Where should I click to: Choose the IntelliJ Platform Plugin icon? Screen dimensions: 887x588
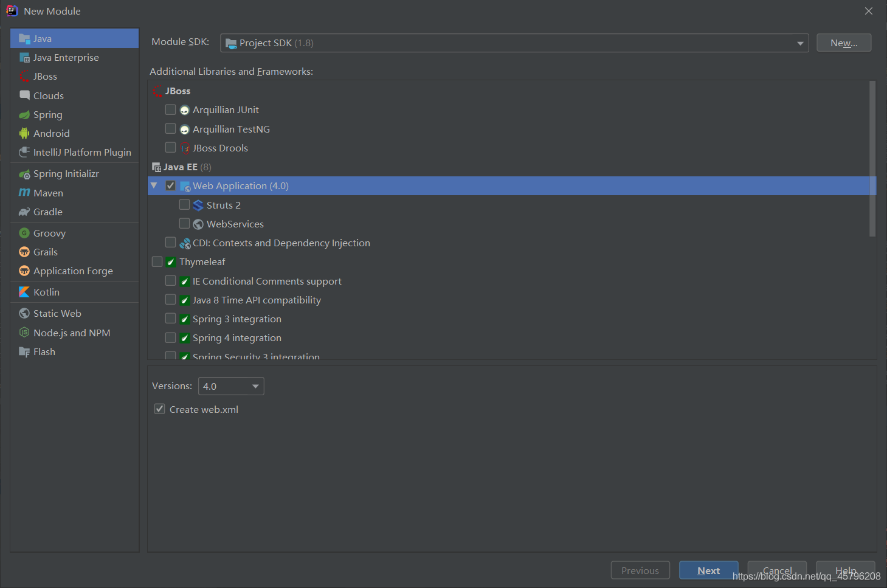[24, 152]
